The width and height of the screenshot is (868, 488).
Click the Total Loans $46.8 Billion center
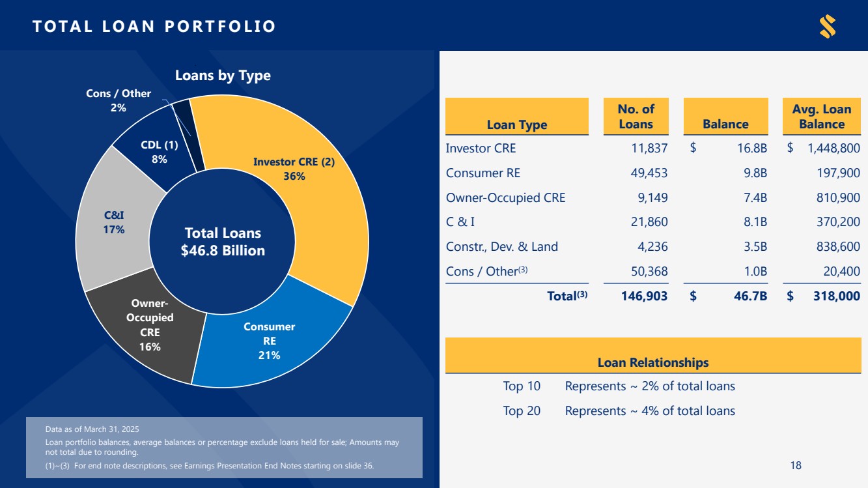point(223,242)
